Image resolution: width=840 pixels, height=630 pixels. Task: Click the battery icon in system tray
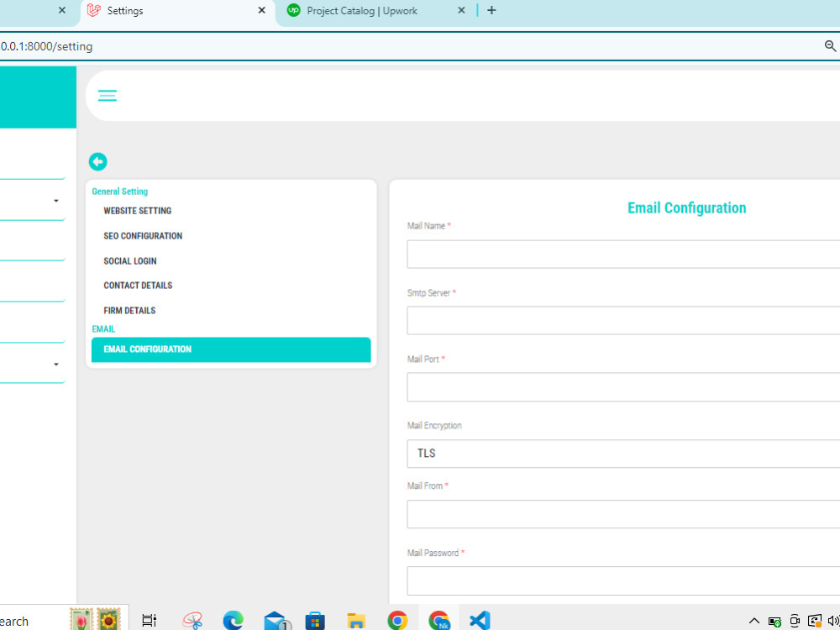774,622
